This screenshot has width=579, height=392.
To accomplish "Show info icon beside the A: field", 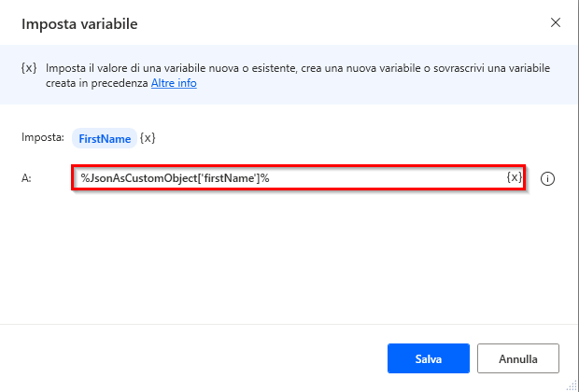I will click(547, 179).
